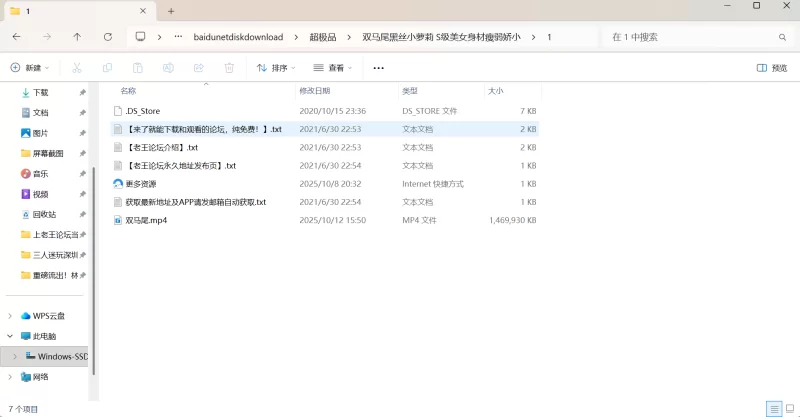Viewport: 800px width, 417px height.
Task: Open the 排序 sort dropdown
Action: (x=276, y=68)
